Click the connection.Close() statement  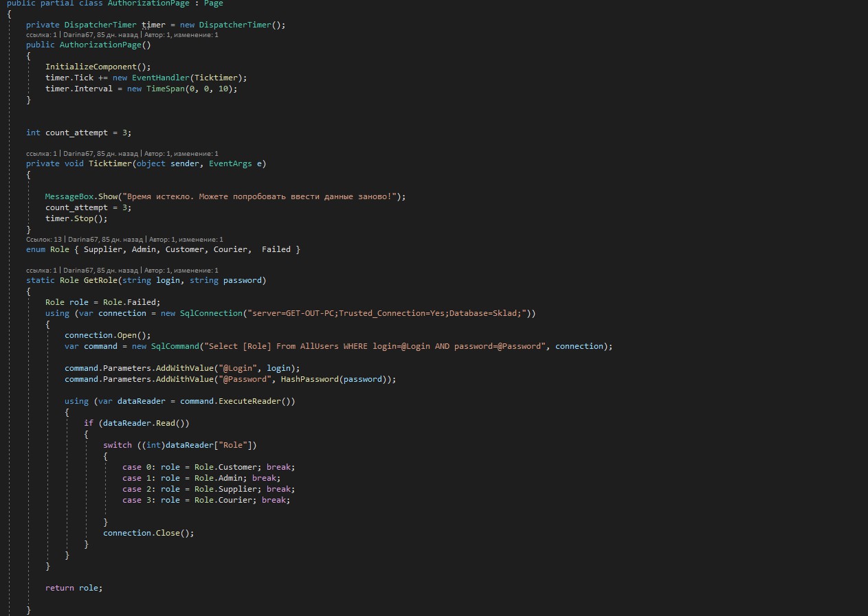pyautogui.click(x=148, y=533)
